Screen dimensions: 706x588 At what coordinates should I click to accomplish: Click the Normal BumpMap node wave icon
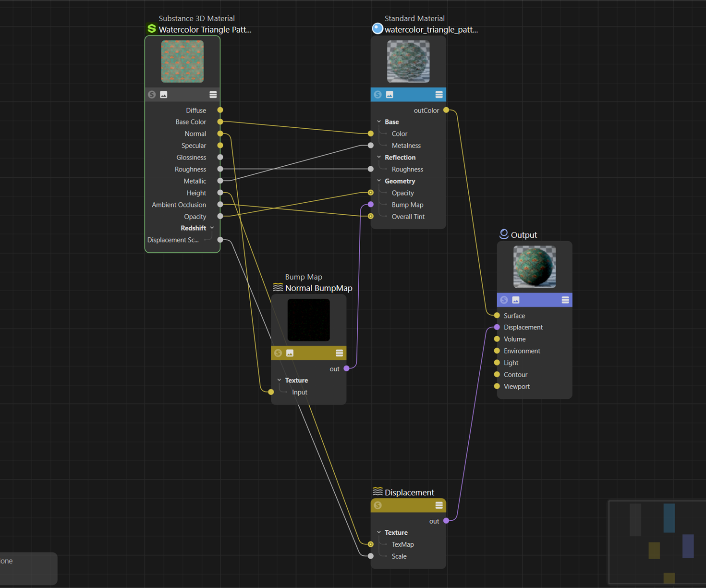coord(278,288)
